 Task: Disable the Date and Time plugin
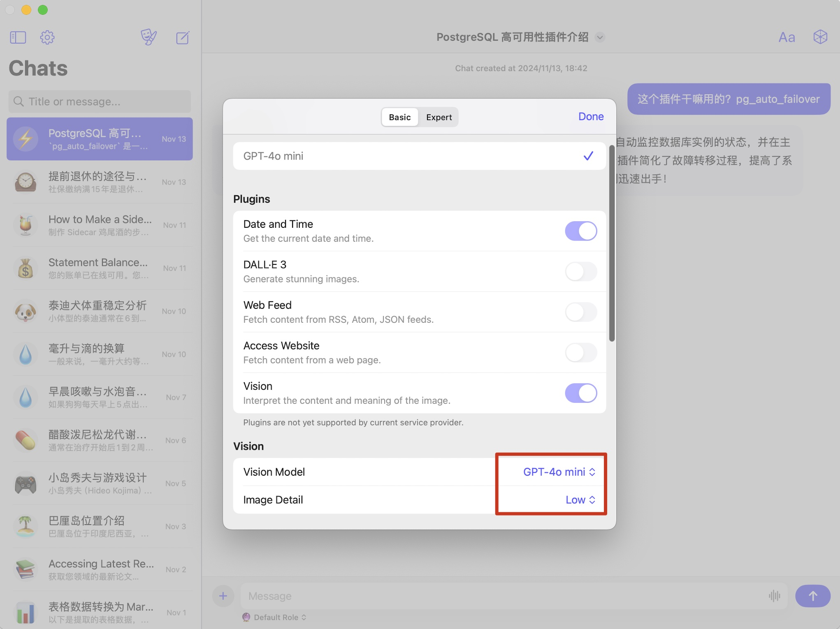pos(580,231)
